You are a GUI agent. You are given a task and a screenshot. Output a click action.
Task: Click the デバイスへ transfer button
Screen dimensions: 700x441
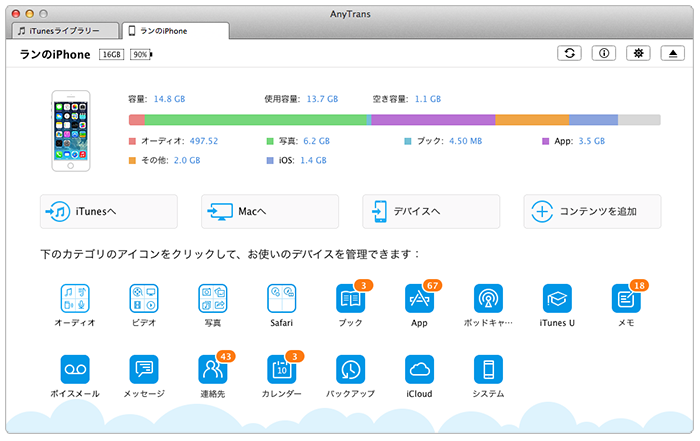coord(431,212)
